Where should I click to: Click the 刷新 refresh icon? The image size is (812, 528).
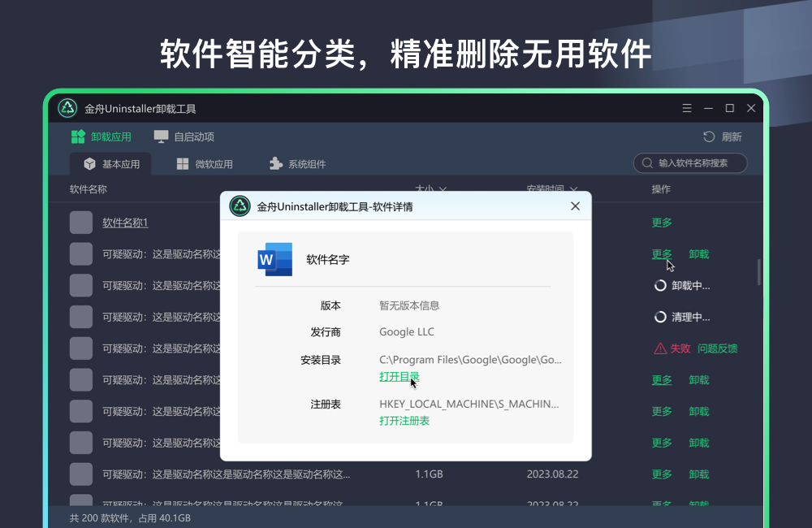pos(709,136)
